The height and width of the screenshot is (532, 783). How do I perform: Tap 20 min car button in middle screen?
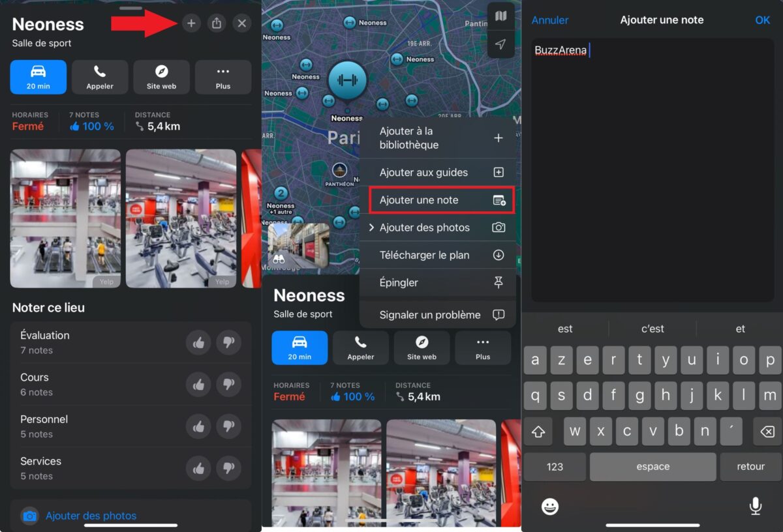tap(299, 347)
